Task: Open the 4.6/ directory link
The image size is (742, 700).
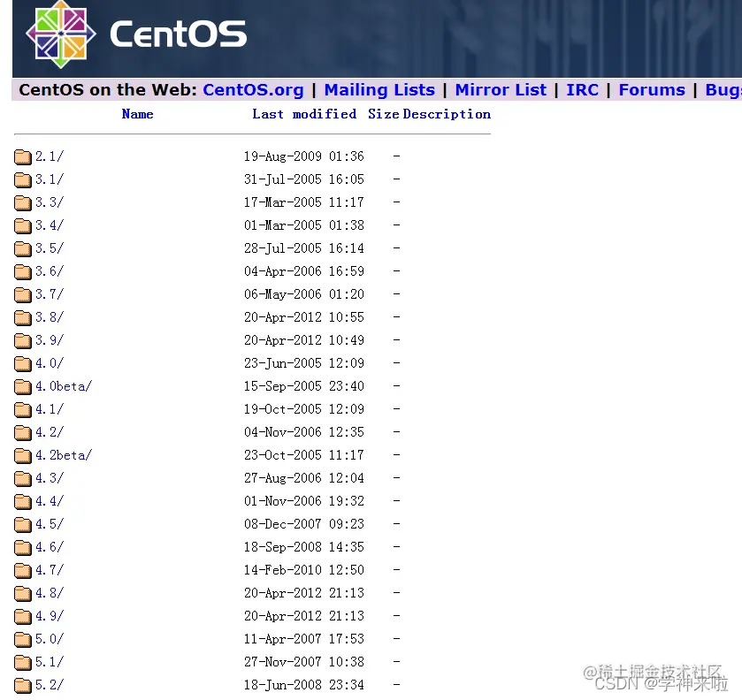Action: tap(50, 547)
